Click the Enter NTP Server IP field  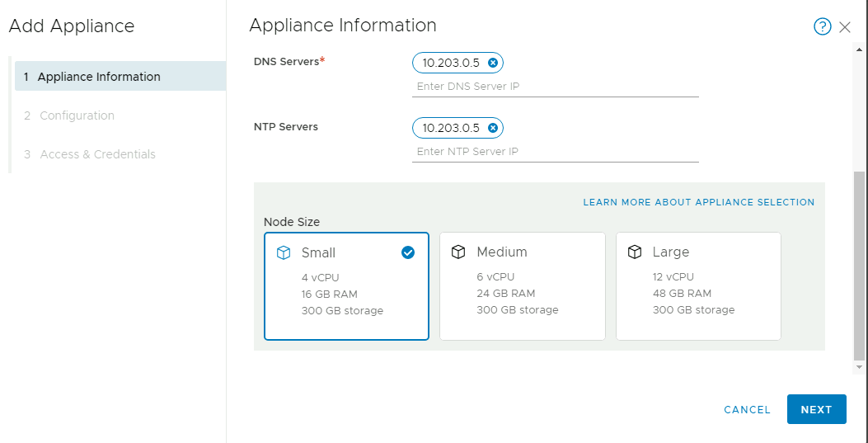(x=555, y=152)
